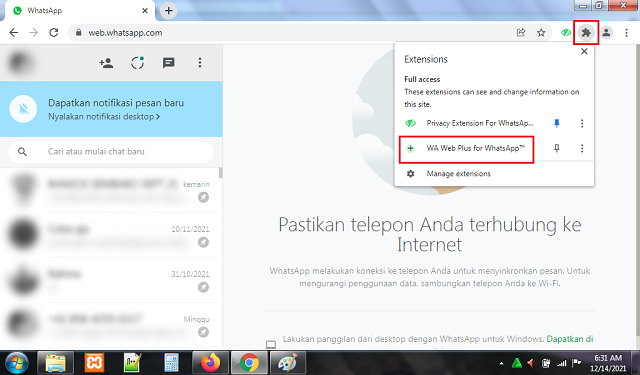Open the chat dated Minggu

click(x=110, y=325)
